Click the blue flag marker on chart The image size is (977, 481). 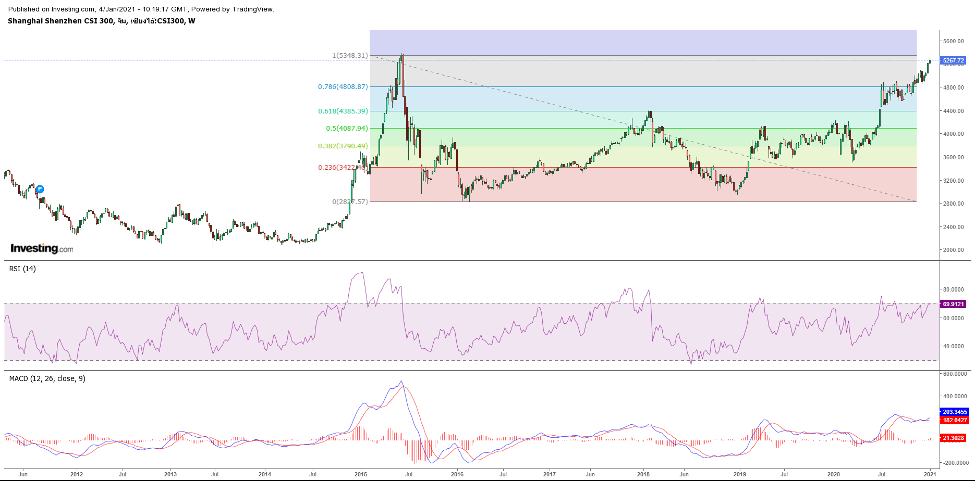point(41,187)
